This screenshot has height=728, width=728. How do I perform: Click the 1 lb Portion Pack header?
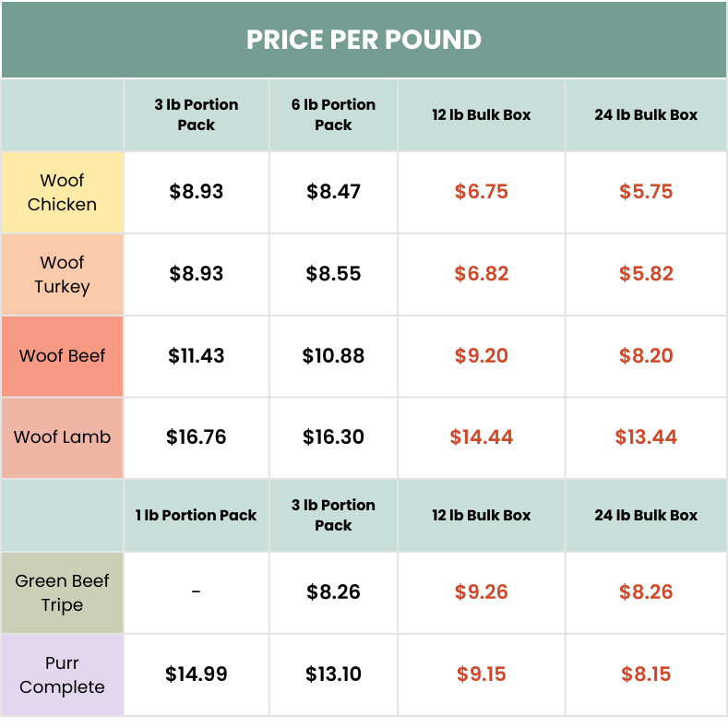[x=196, y=515]
